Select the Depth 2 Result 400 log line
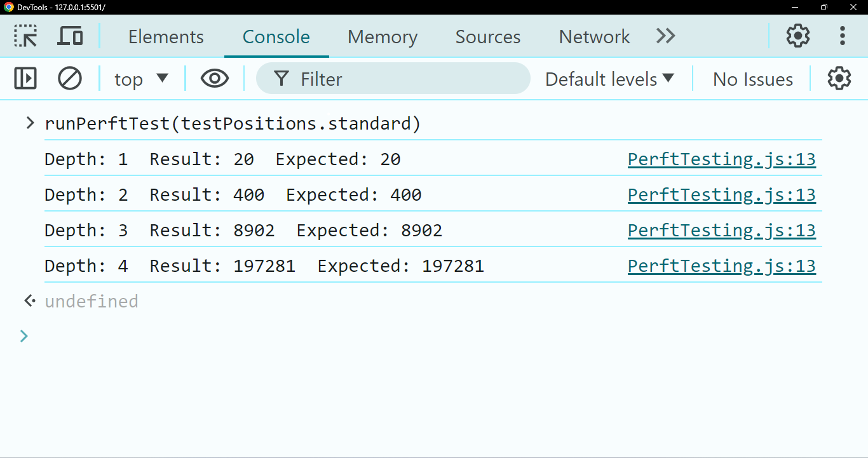 coord(233,194)
